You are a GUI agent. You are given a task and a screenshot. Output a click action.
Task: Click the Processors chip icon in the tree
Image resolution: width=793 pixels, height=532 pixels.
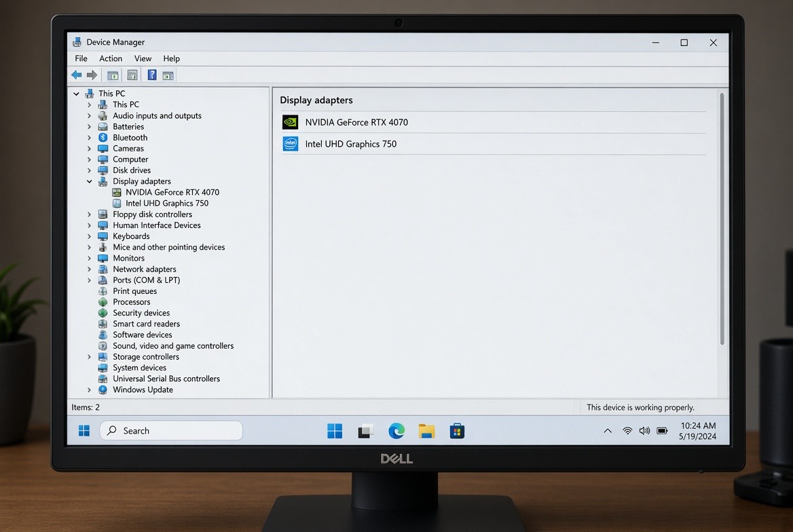tap(103, 302)
